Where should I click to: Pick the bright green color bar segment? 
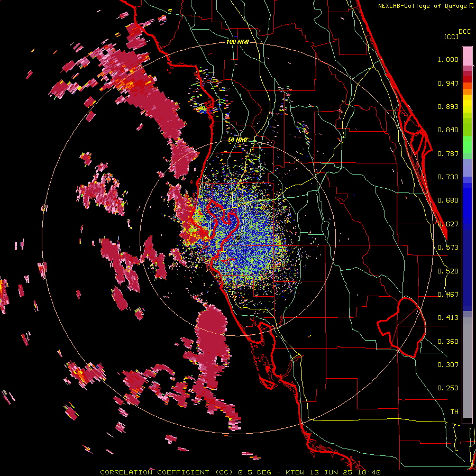(x=467, y=144)
